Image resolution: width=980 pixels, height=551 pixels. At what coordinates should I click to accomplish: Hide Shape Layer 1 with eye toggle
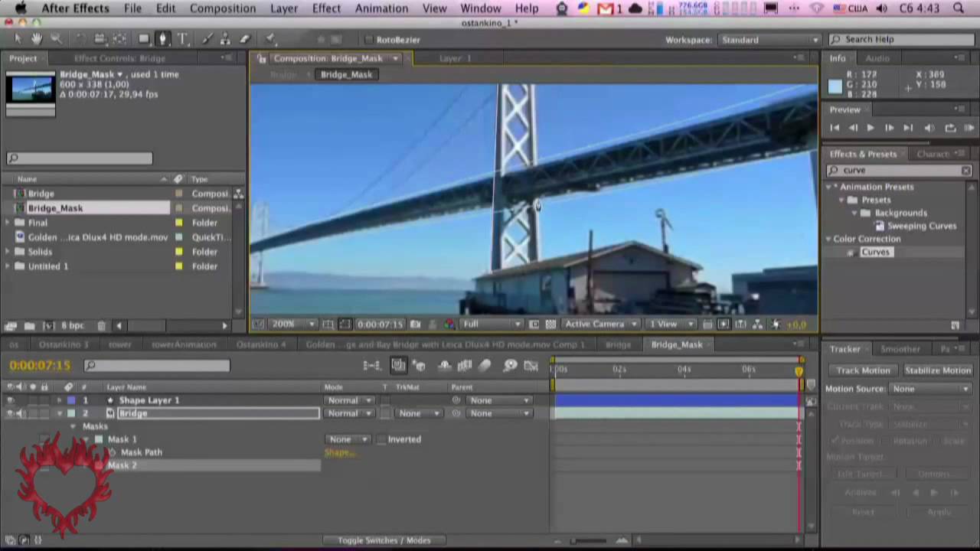(x=10, y=400)
